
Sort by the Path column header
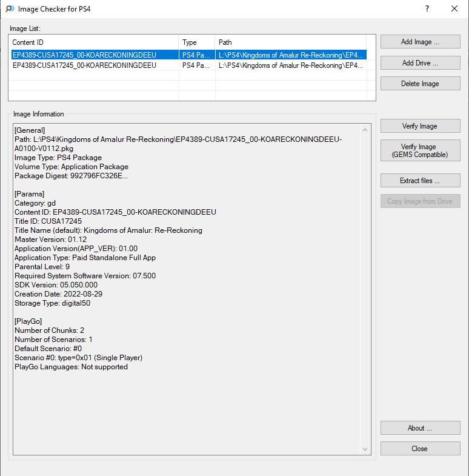click(291, 42)
